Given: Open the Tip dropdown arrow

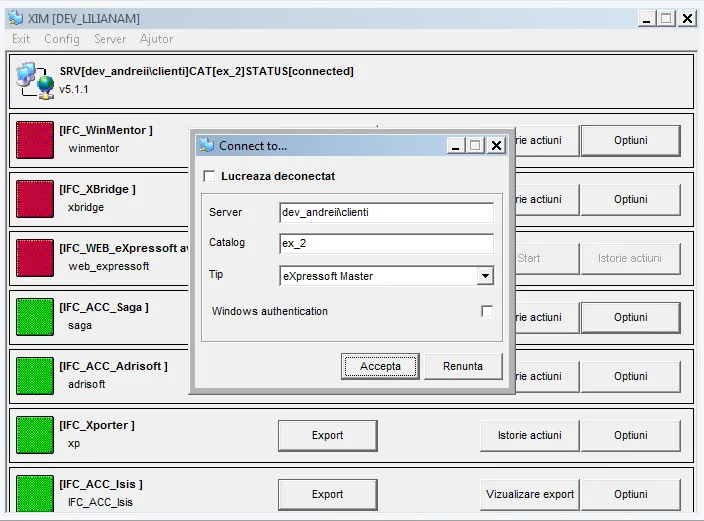Looking at the screenshot, I should 485,276.
